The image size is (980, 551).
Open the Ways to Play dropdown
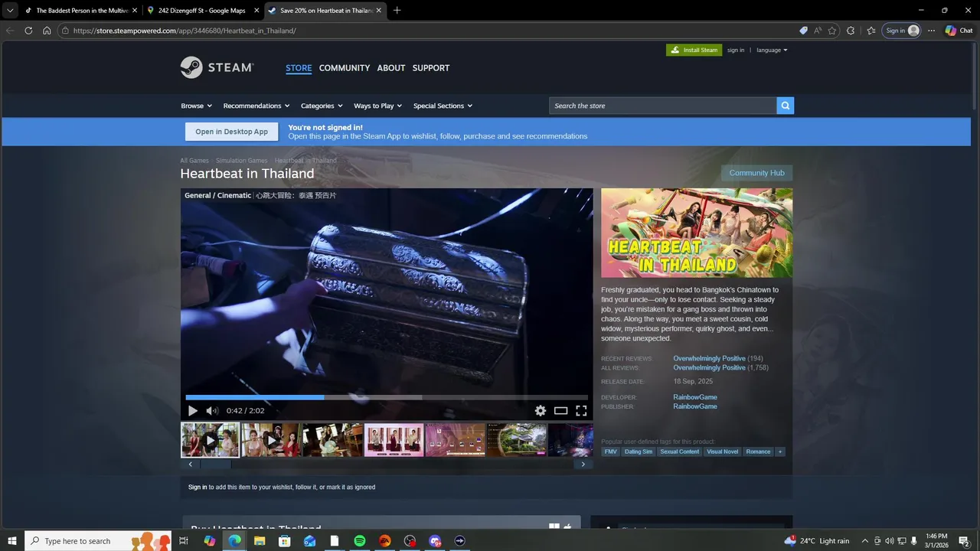tap(378, 106)
